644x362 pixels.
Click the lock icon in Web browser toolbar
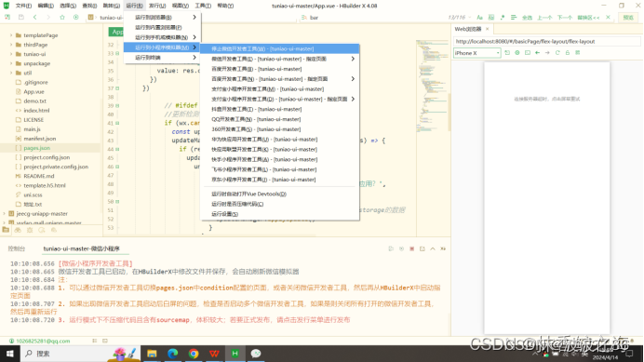(x=568, y=53)
